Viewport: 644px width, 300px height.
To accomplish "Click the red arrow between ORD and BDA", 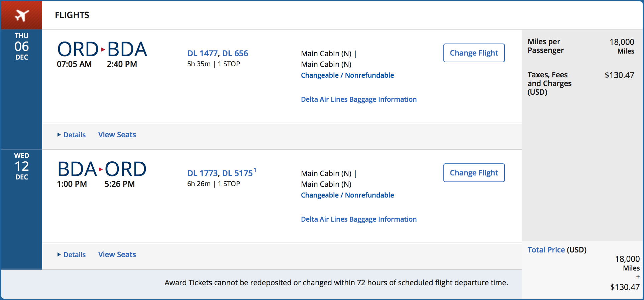I will (x=103, y=50).
